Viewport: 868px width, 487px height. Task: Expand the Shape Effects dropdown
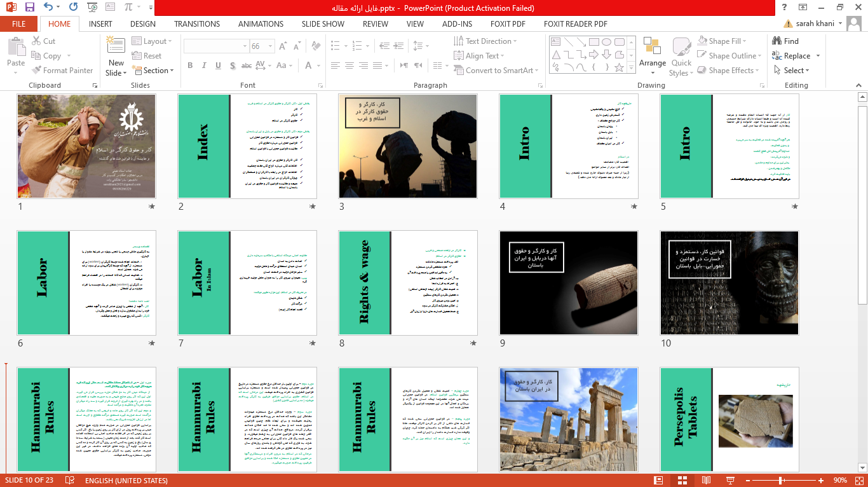click(x=728, y=71)
